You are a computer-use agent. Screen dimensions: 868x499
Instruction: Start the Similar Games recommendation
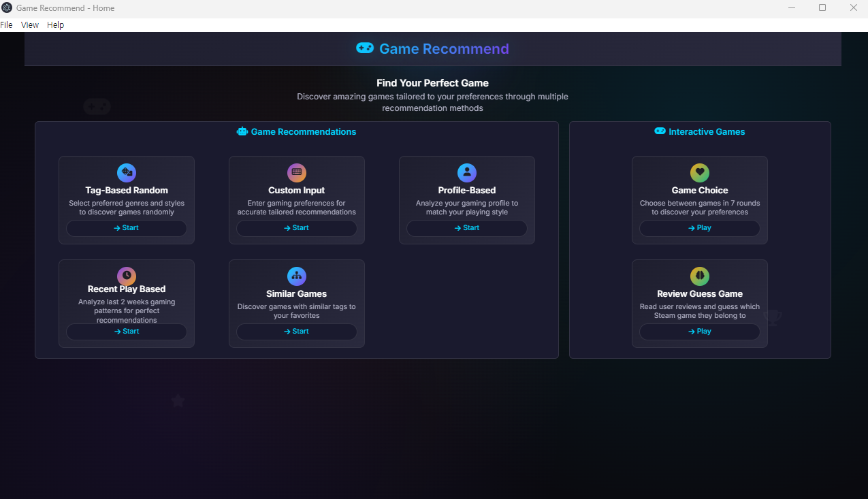tap(296, 332)
